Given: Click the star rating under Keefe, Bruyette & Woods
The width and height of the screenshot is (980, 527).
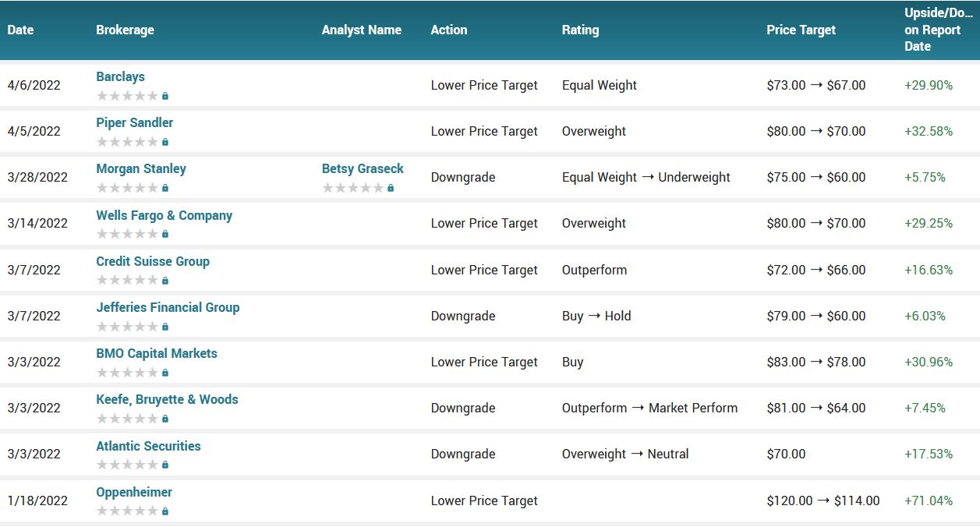Looking at the screenshot, I should point(127,419).
